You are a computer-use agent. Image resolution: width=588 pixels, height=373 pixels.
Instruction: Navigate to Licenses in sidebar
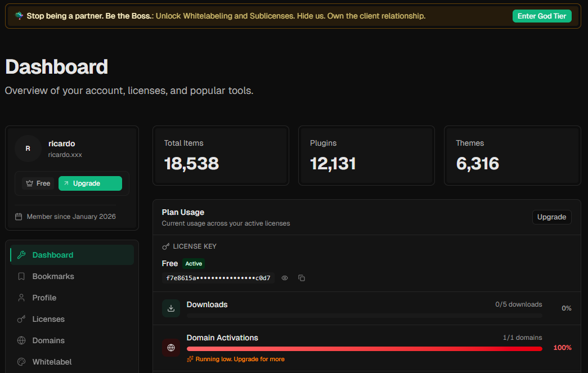click(48, 319)
